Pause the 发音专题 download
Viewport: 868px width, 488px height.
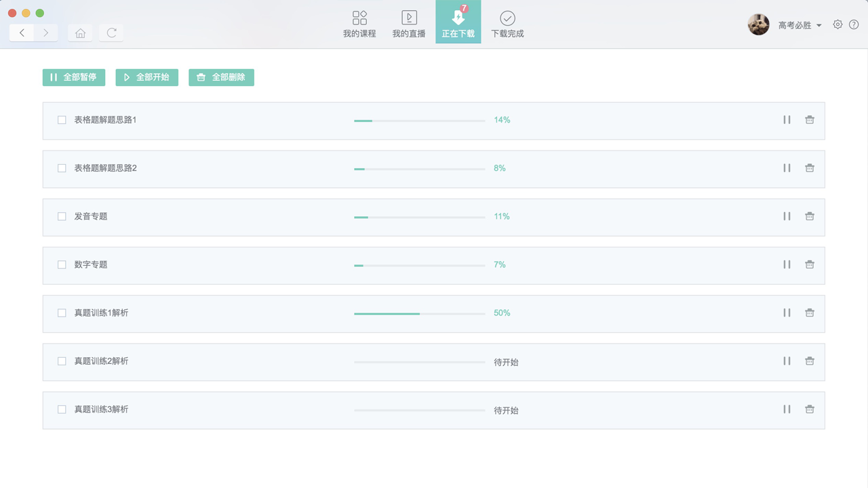click(x=787, y=216)
